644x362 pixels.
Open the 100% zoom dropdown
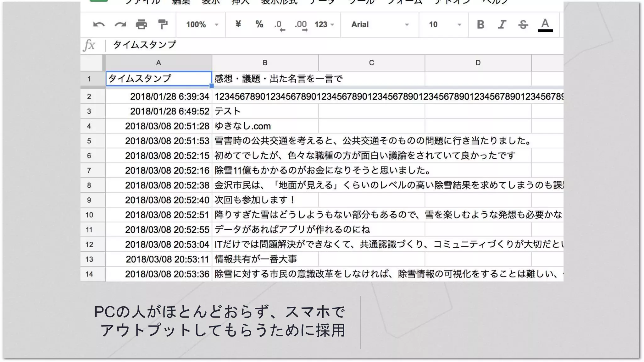coord(202,25)
